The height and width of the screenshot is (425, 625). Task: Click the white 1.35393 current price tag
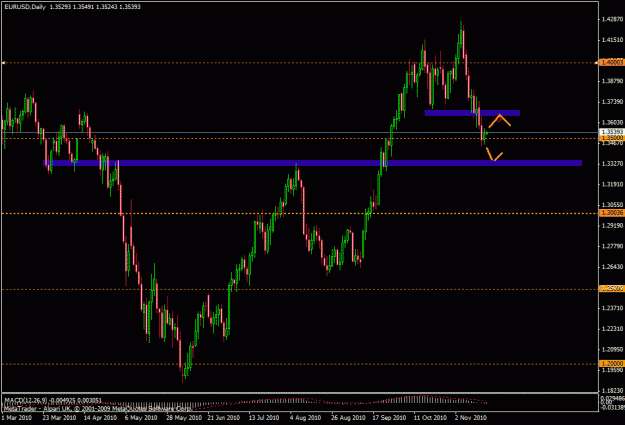(611, 132)
